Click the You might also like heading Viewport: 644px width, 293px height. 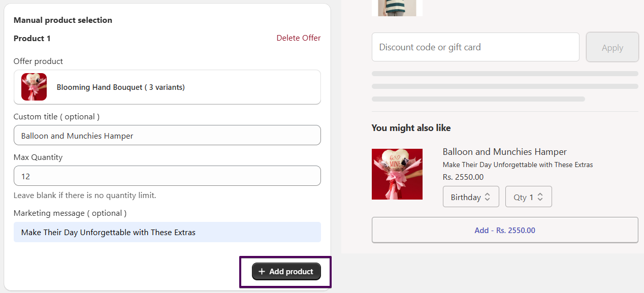[x=411, y=128]
